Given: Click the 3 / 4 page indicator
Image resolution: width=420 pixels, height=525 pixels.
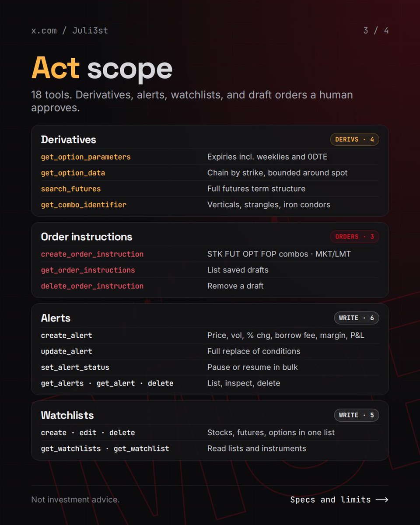Looking at the screenshot, I should [x=376, y=31].
